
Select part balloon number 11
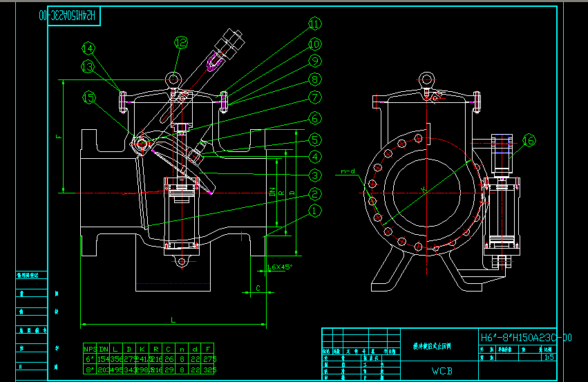314,23
